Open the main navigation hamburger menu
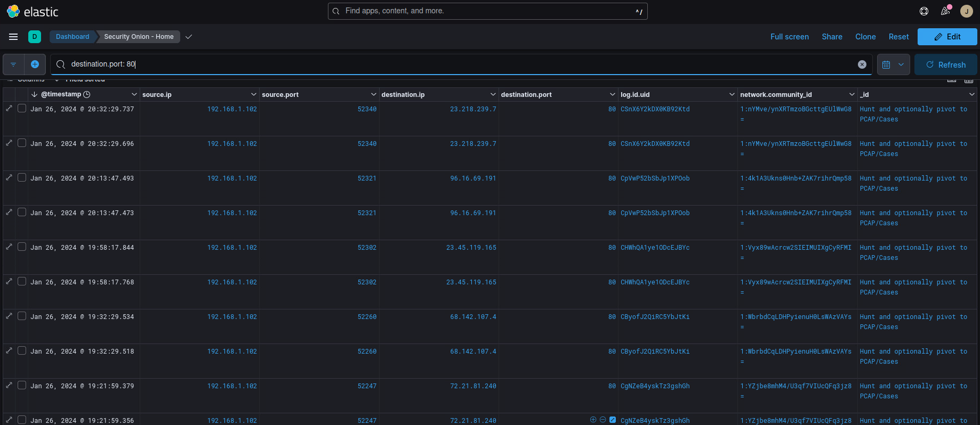Image resolution: width=980 pixels, height=425 pixels. [x=13, y=37]
